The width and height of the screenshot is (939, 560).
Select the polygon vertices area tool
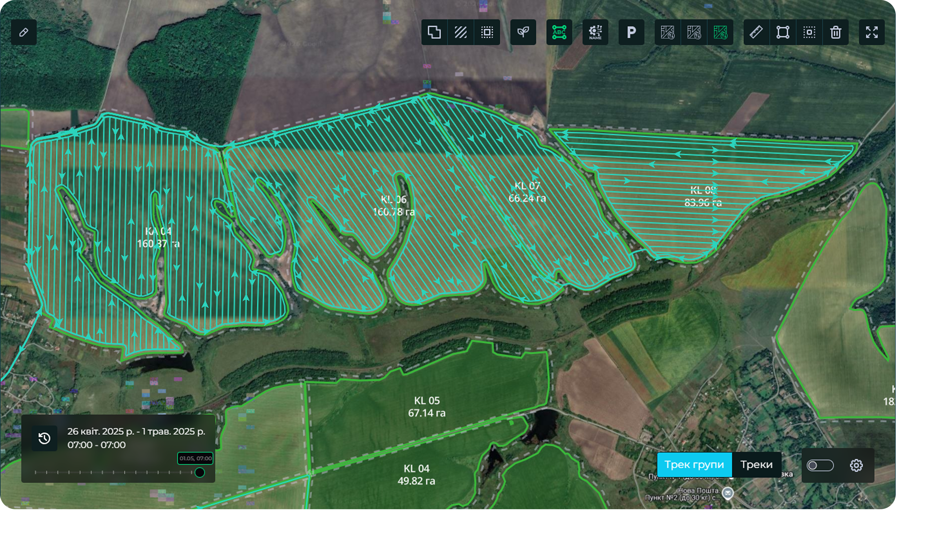click(783, 32)
